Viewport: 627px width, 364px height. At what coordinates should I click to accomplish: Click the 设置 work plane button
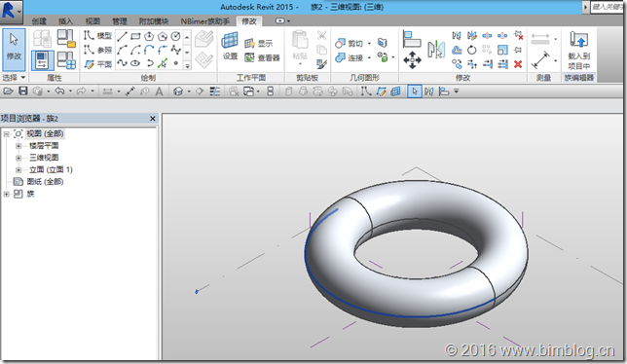230,47
